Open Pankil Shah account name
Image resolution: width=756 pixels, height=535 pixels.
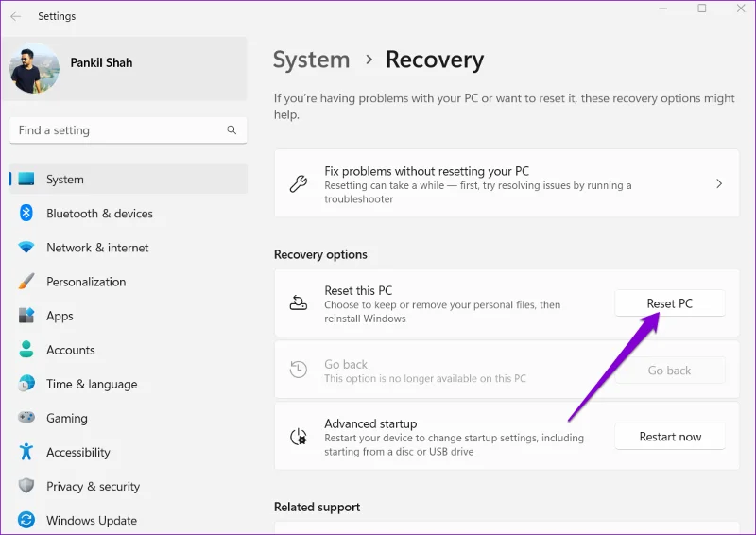coord(101,62)
